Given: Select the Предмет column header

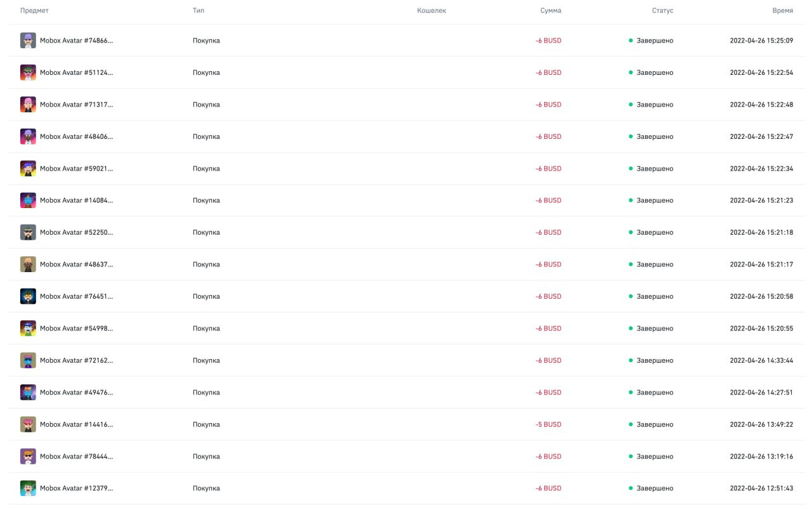Looking at the screenshot, I should [34, 11].
